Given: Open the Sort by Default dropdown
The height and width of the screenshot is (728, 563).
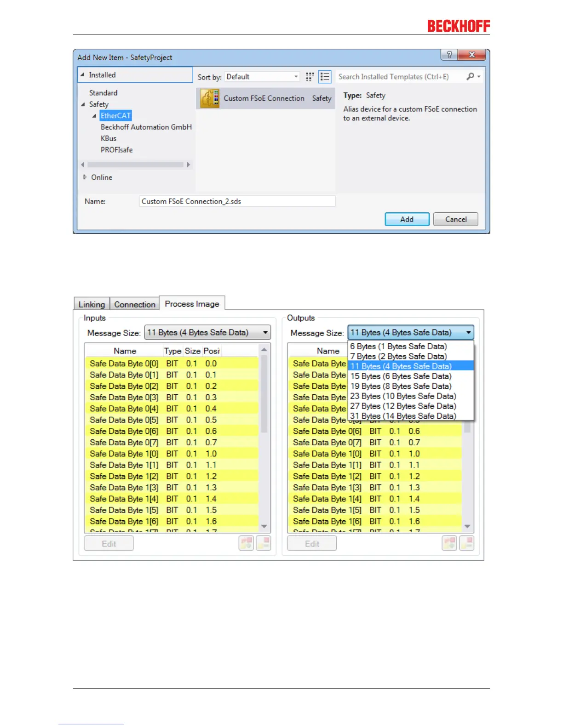Looking at the screenshot, I should (262, 77).
